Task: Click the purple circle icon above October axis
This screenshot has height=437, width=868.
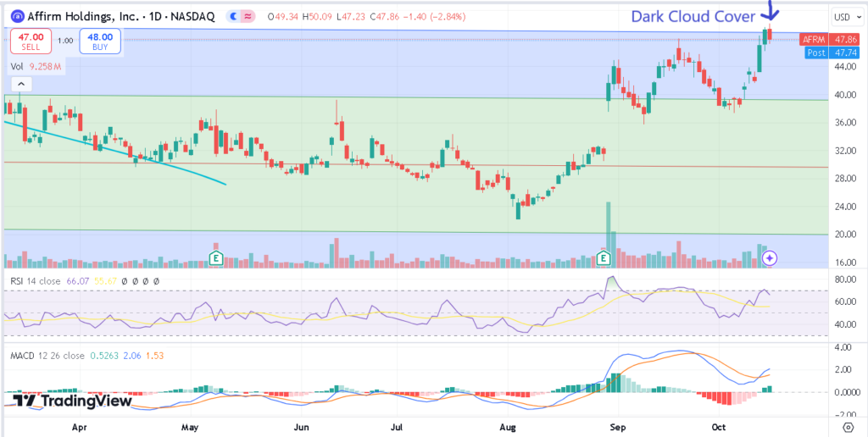Action: [x=770, y=257]
